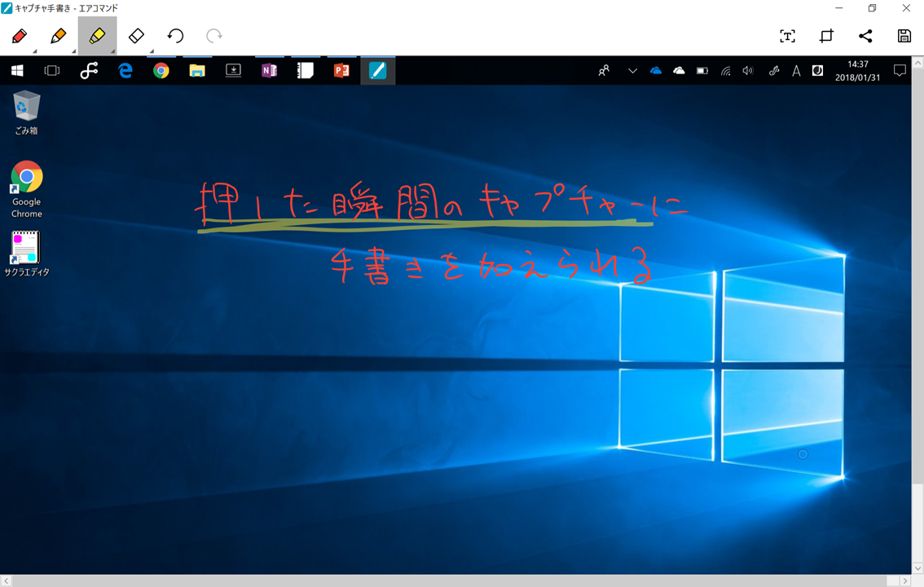The image size is (924, 587).
Task: Open the People icon in tray
Action: coord(604,71)
